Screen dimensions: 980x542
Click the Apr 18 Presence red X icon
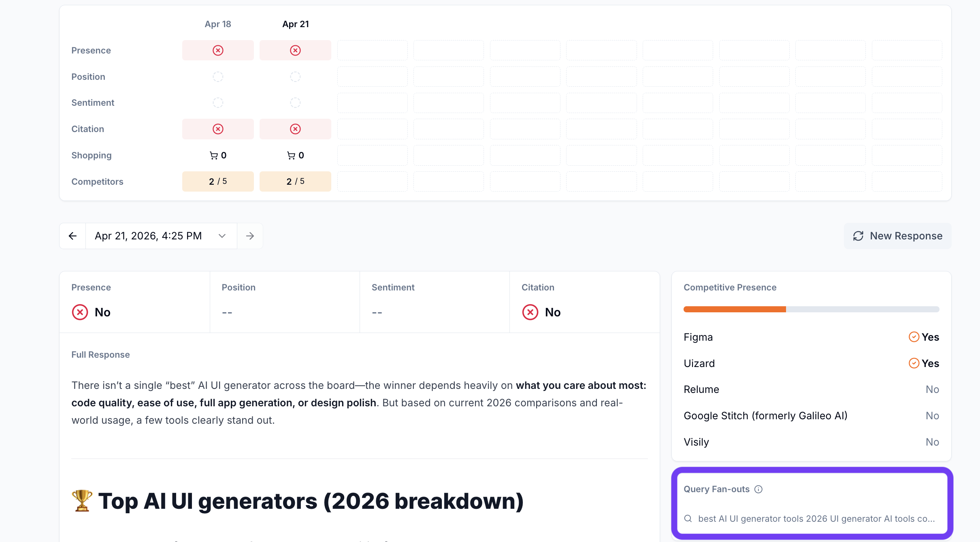tap(218, 50)
